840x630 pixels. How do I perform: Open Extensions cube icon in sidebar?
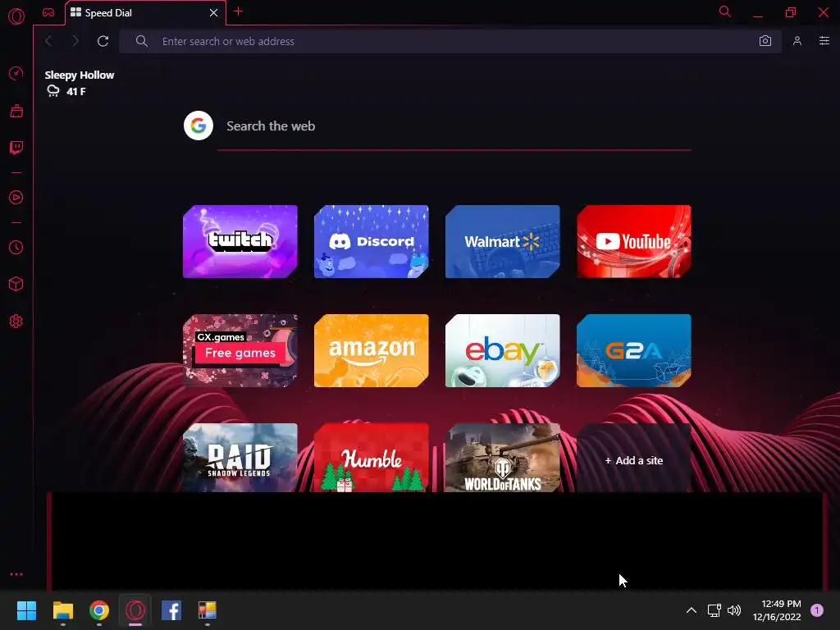tap(16, 284)
